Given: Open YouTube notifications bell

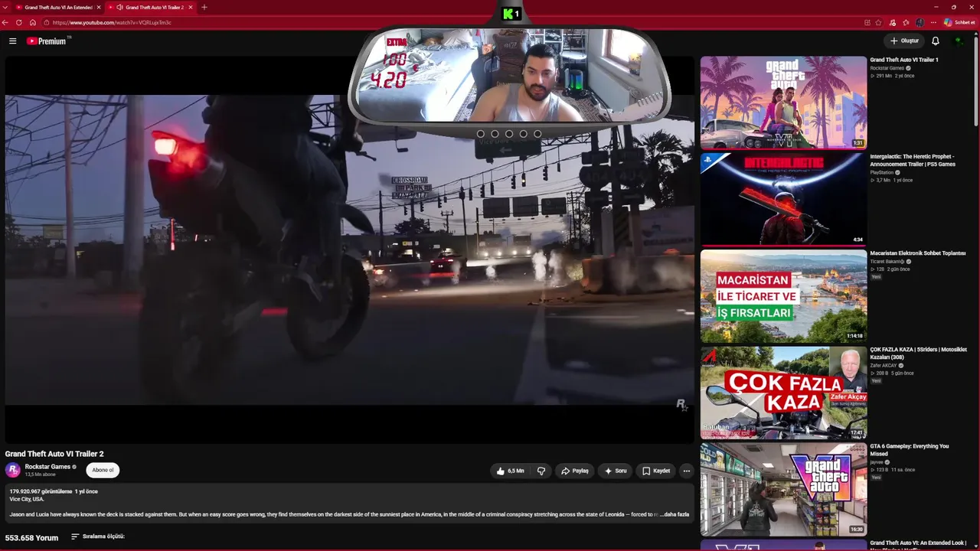Looking at the screenshot, I should click(936, 41).
